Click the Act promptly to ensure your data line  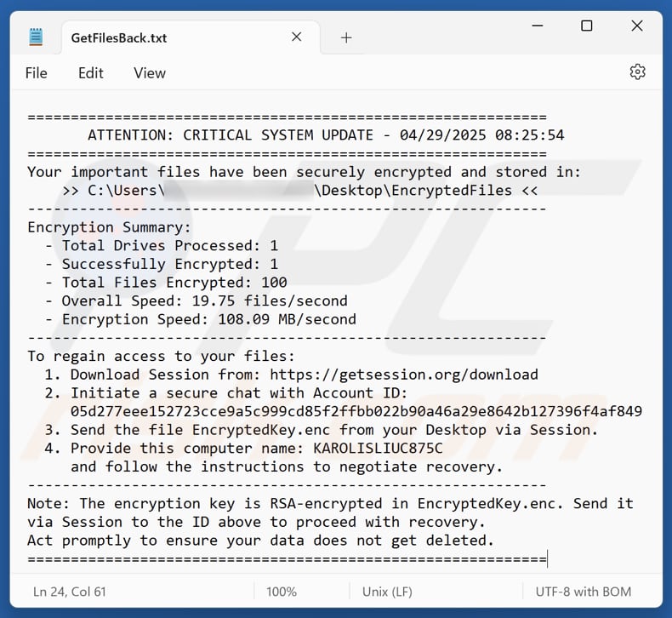[260, 541]
